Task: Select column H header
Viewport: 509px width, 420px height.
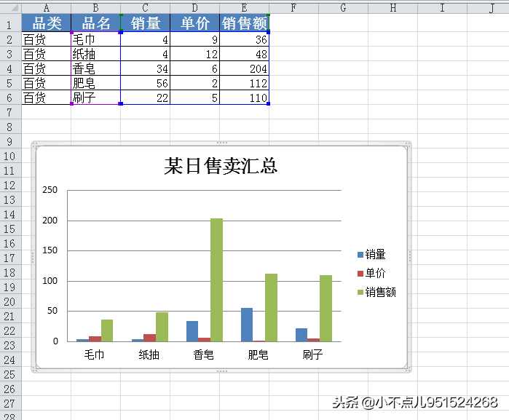Action: click(392, 7)
